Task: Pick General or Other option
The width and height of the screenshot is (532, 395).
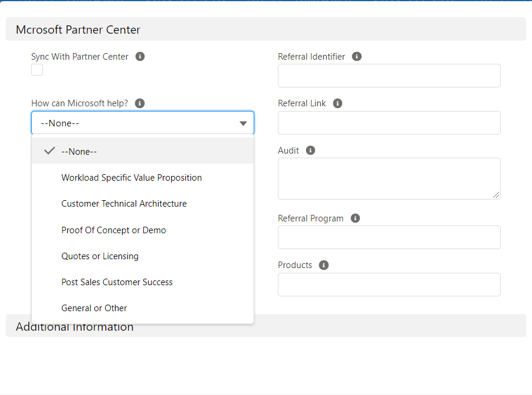Action: tap(94, 308)
